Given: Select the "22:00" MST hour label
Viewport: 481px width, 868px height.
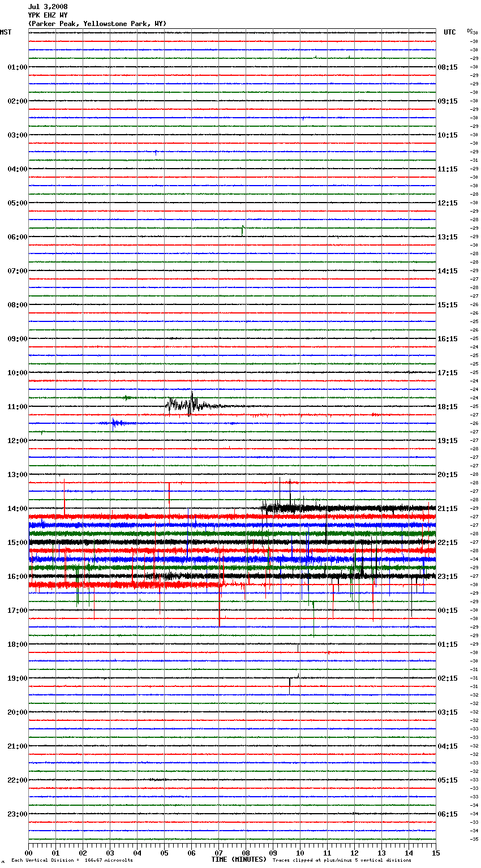Looking at the screenshot, I should pos(17,780).
